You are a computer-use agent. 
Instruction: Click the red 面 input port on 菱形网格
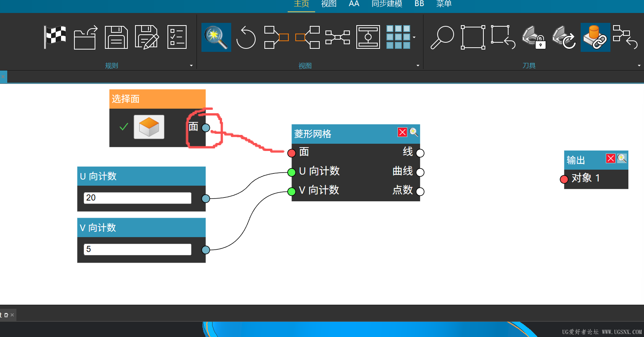point(291,153)
